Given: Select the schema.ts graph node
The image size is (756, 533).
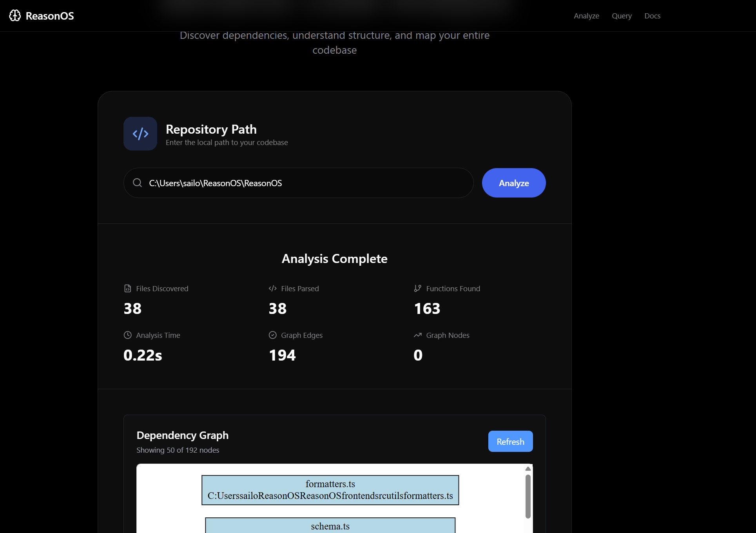Looking at the screenshot, I should [x=330, y=526].
